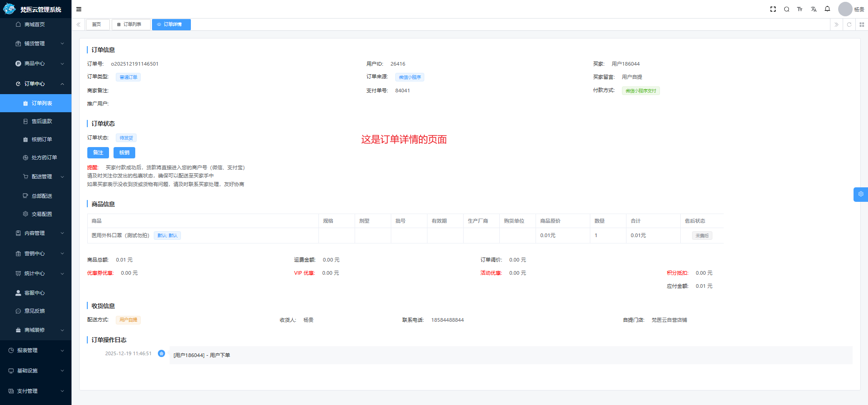Viewport: 868px width, 405px height.
Task: Switch to 首页 tab
Action: 98,24
